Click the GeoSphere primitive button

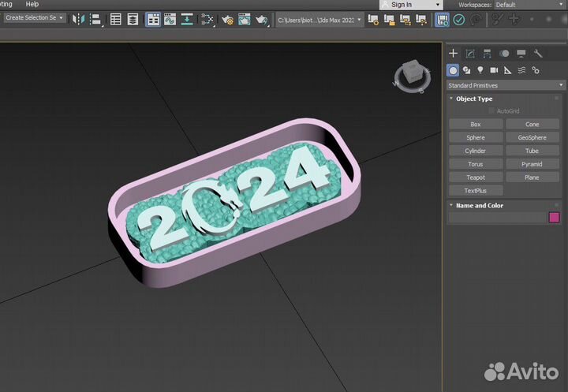click(532, 137)
